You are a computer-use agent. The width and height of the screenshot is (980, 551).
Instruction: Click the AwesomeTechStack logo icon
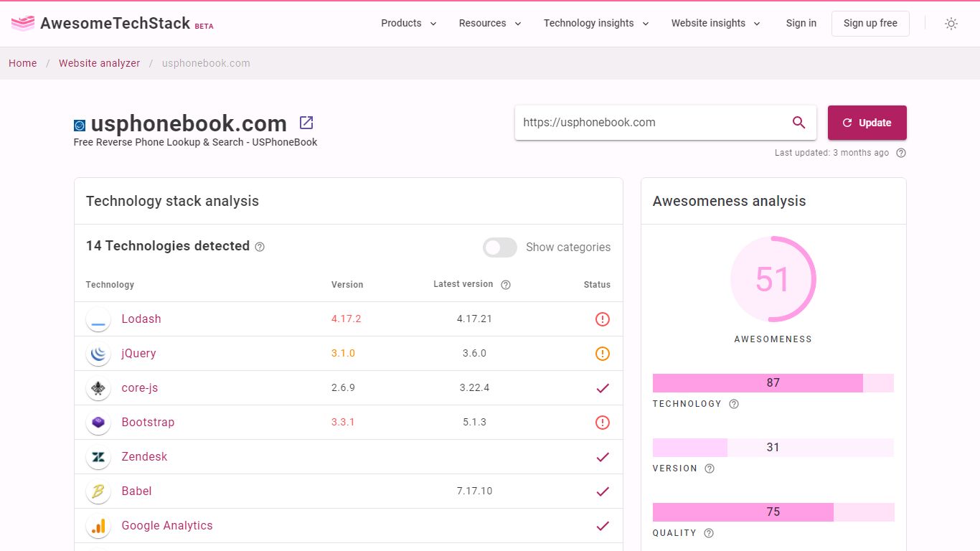pyautogui.click(x=23, y=23)
